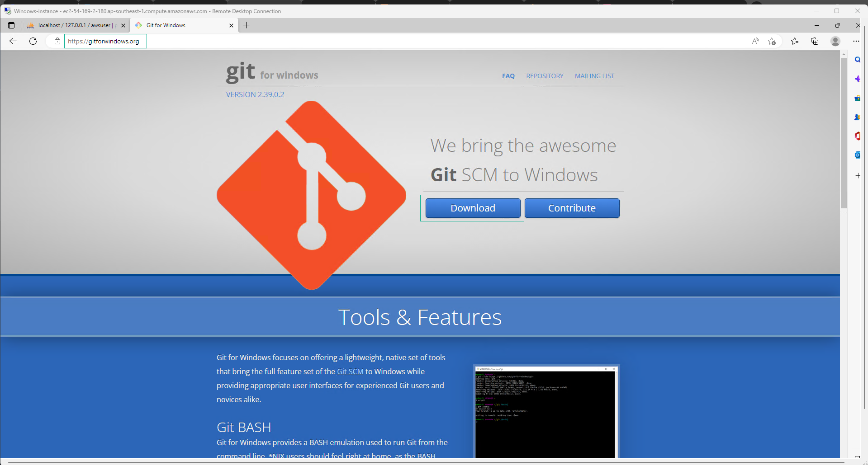Click the Git Bash terminal screenshot thumbnail
This screenshot has height=465, width=868.
coord(546,411)
